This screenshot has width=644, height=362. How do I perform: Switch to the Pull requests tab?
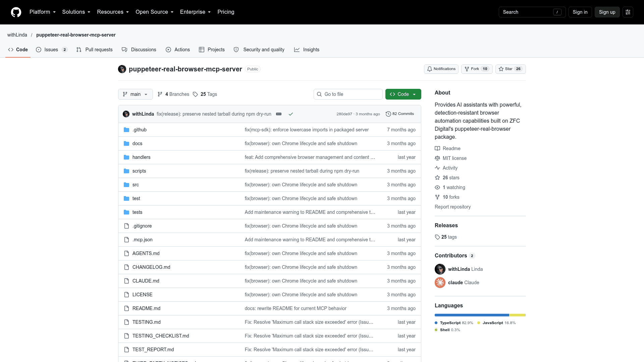[95, 50]
